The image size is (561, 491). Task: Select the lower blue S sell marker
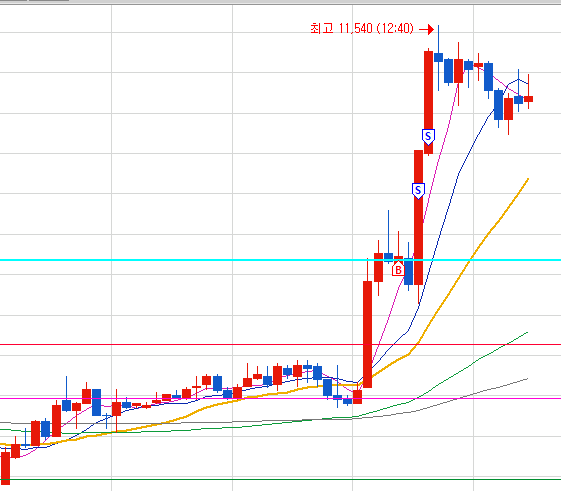[418, 191]
